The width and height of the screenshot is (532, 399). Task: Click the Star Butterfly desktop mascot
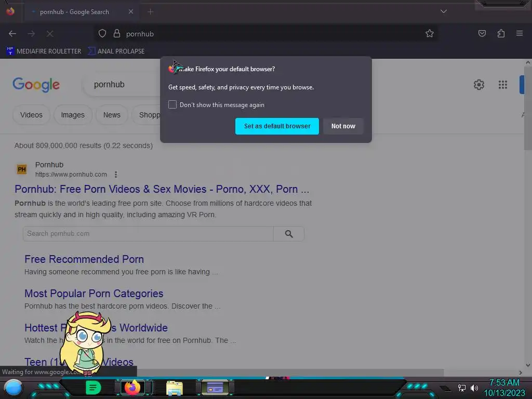pos(86,343)
